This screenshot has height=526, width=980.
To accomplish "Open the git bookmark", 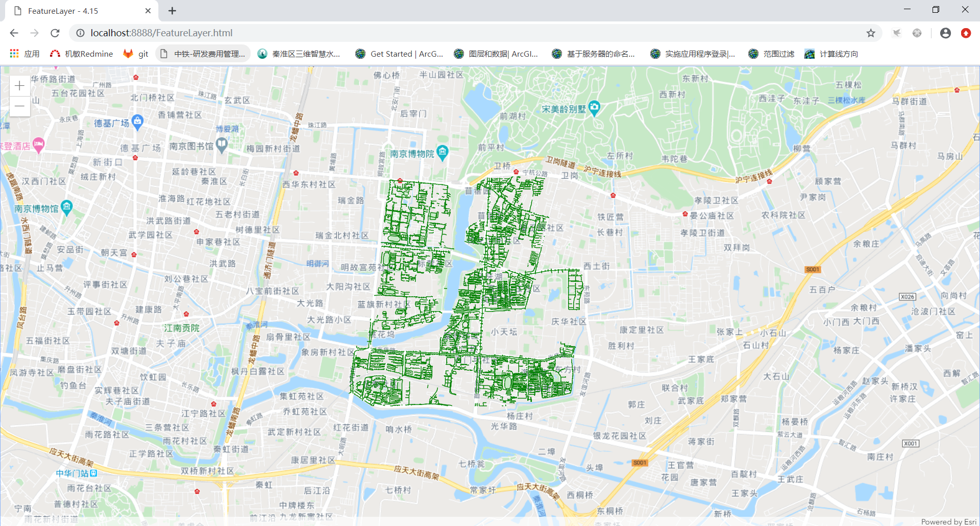I will (136, 54).
